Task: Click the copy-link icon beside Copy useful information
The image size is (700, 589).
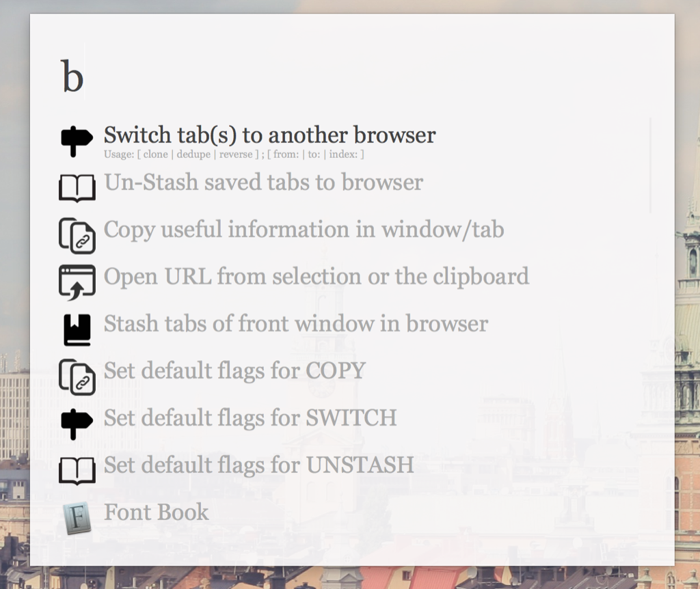Action: tap(77, 235)
